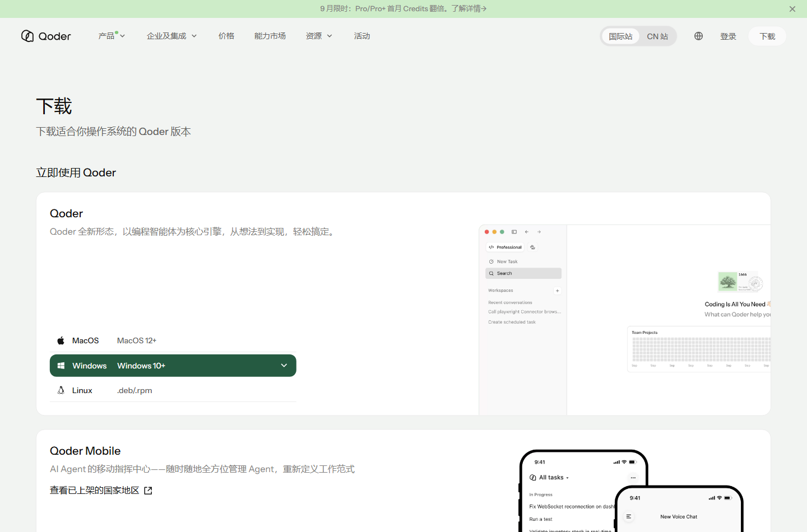The image size is (807, 532).
Task: Click the Apple logo for MacOS
Action: pos(61,340)
